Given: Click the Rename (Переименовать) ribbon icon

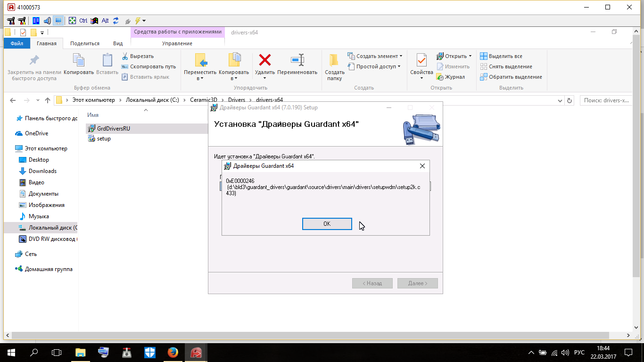Looking at the screenshot, I should 297,60.
